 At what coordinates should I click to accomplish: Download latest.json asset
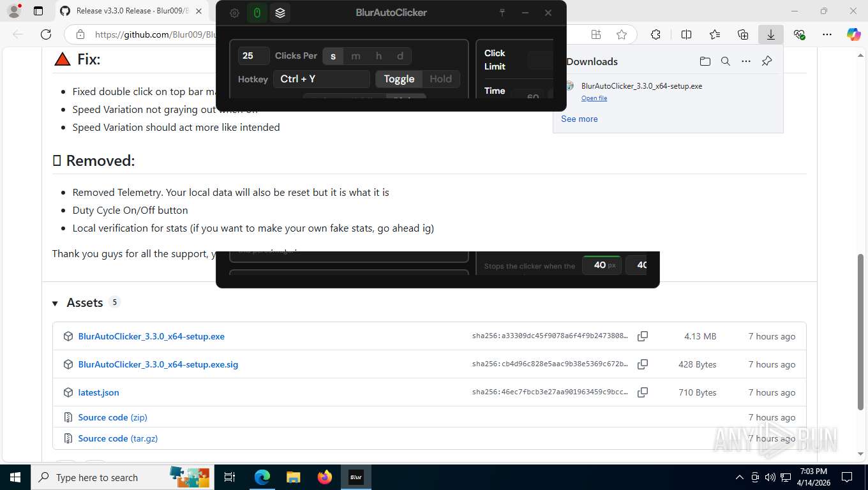98,392
